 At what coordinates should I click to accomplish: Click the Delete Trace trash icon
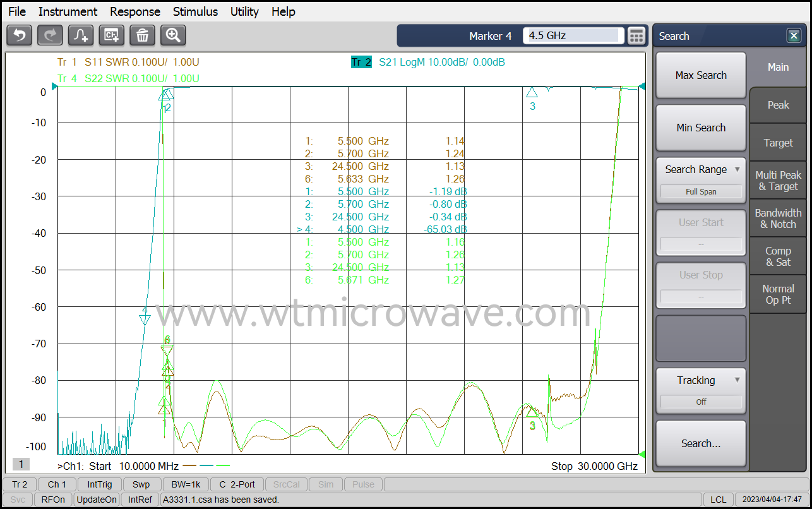[x=142, y=35]
